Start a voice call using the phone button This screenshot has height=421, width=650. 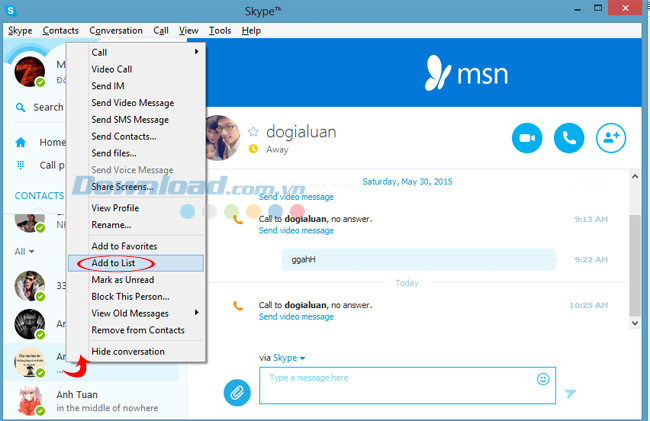click(x=569, y=138)
